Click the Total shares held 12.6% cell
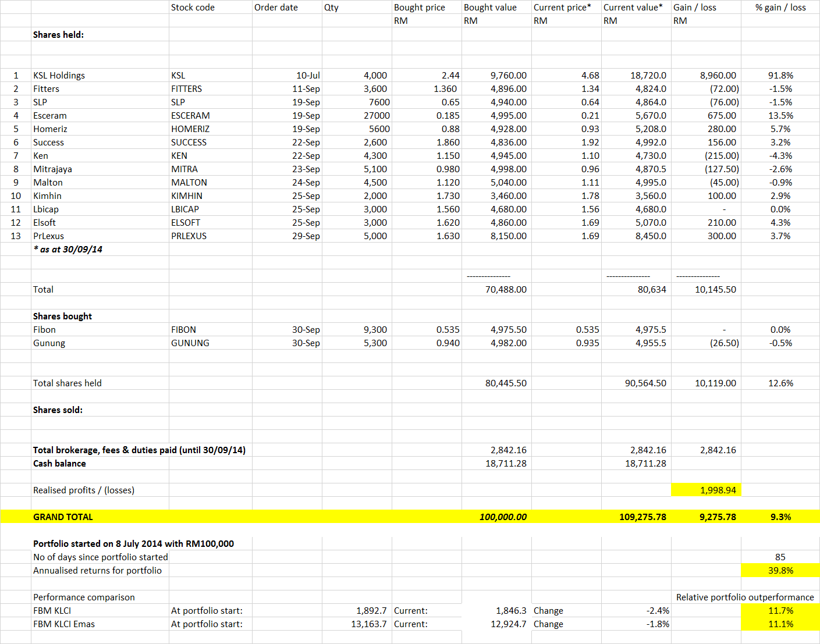The width and height of the screenshot is (820, 644). tap(780, 383)
